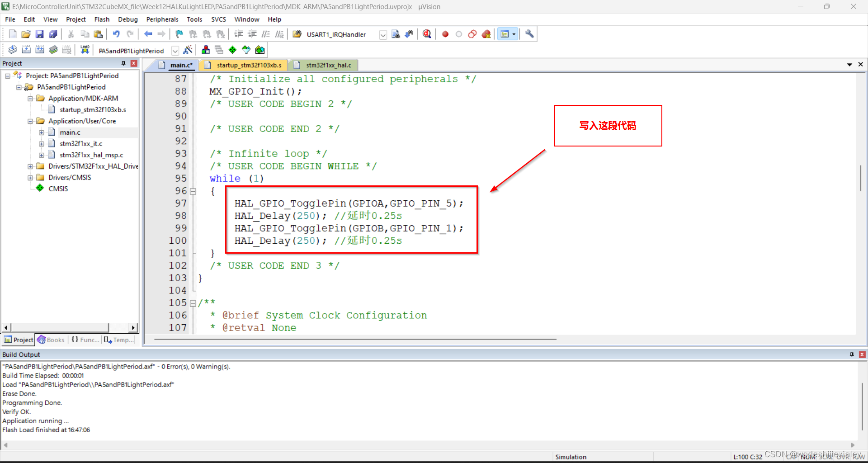Open Options for Target wand icon

188,50
